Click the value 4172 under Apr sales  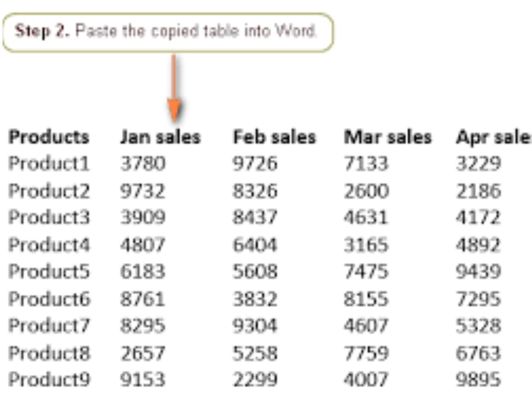(478, 218)
